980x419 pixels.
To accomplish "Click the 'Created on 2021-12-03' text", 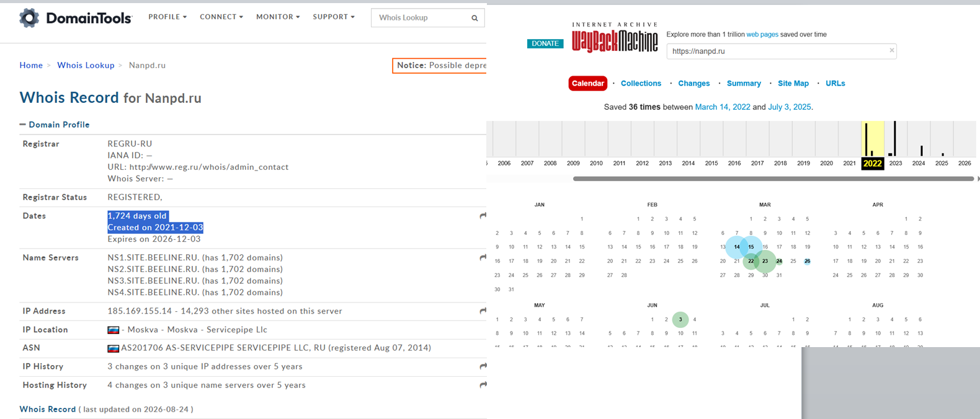I will [155, 227].
